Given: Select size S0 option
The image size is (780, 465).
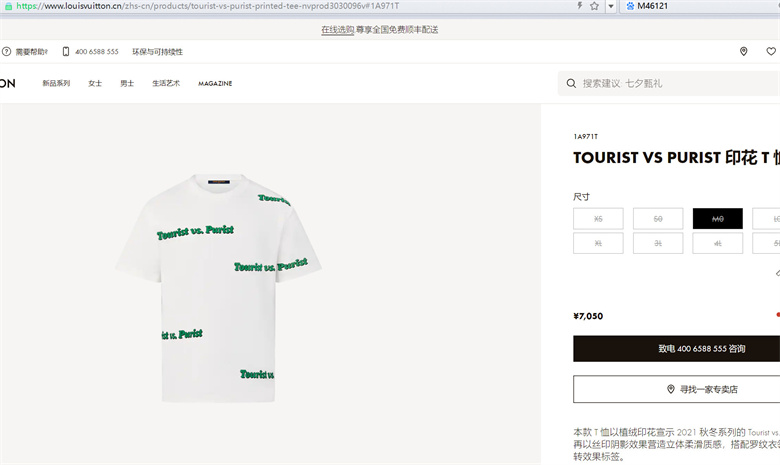Looking at the screenshot, I should click(658, 219).
